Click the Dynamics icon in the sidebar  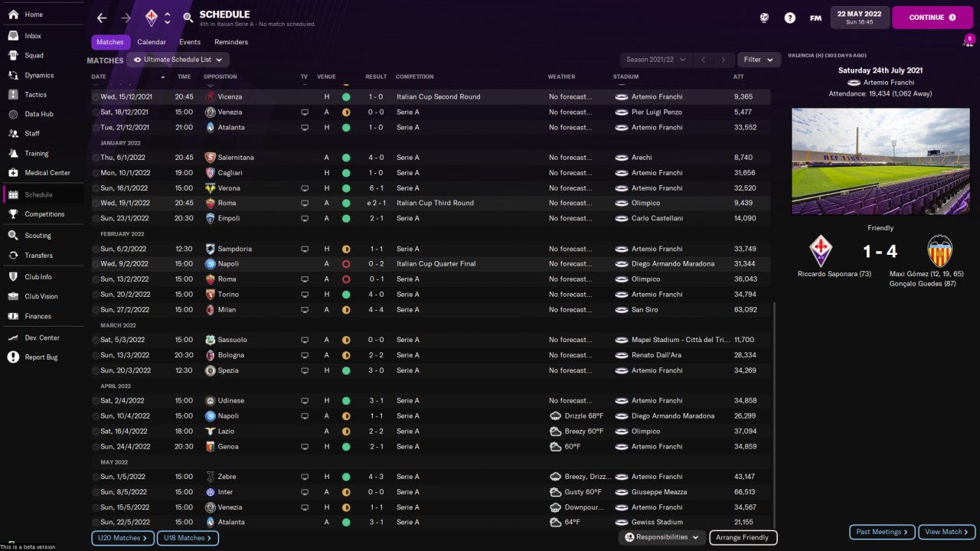(x=13, y=75)
